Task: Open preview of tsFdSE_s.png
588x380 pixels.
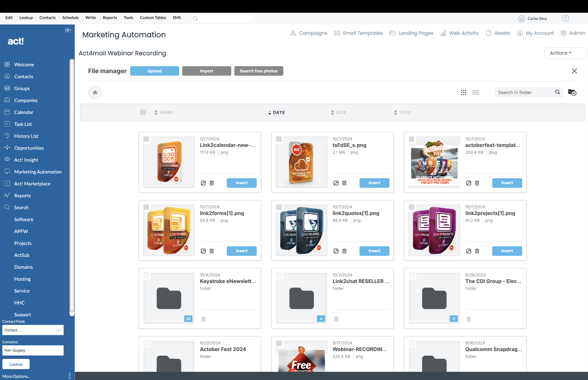Action: (336, 183)
